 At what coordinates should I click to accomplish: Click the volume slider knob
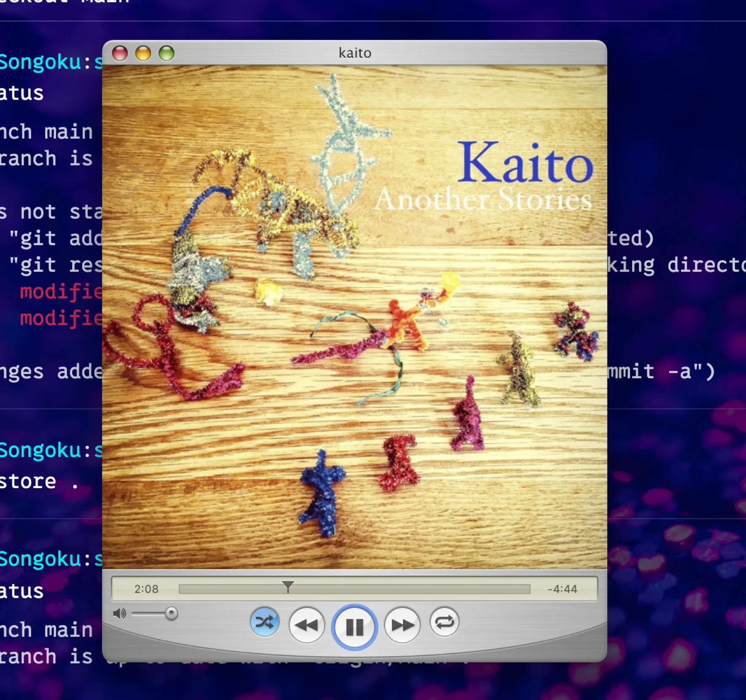coord(171,613)
